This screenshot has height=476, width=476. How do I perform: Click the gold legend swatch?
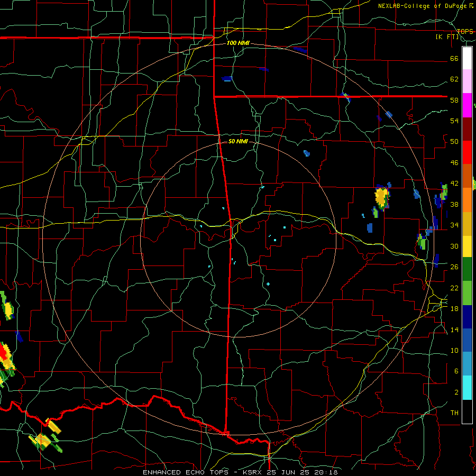point(467,224)
